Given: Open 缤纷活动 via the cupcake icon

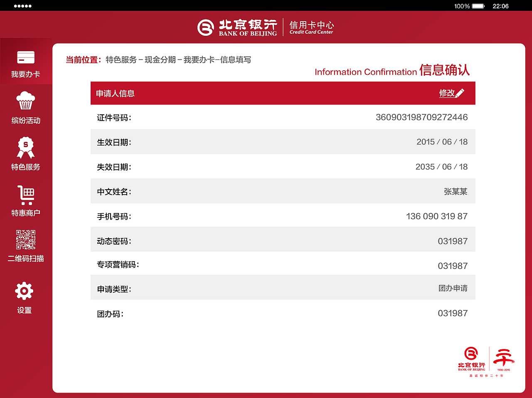Looking at the screenshot, I should [25, 100].
